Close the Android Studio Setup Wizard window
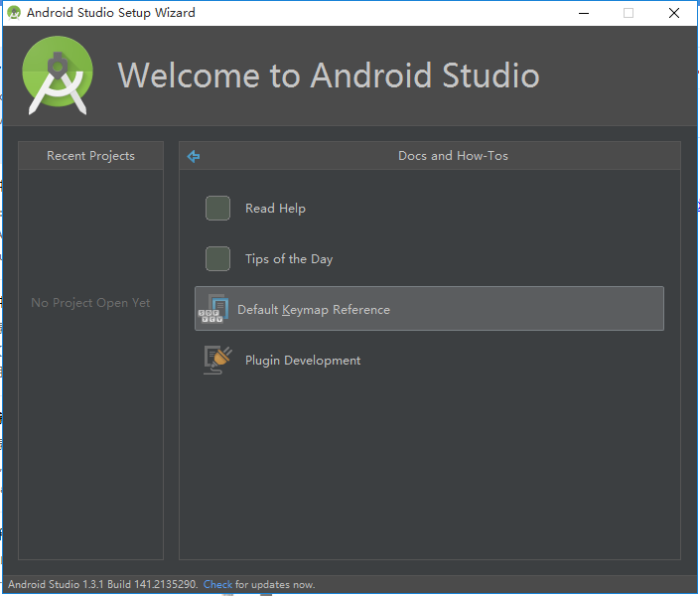Viewport: 700px width, 596px height. coord(674,13)
